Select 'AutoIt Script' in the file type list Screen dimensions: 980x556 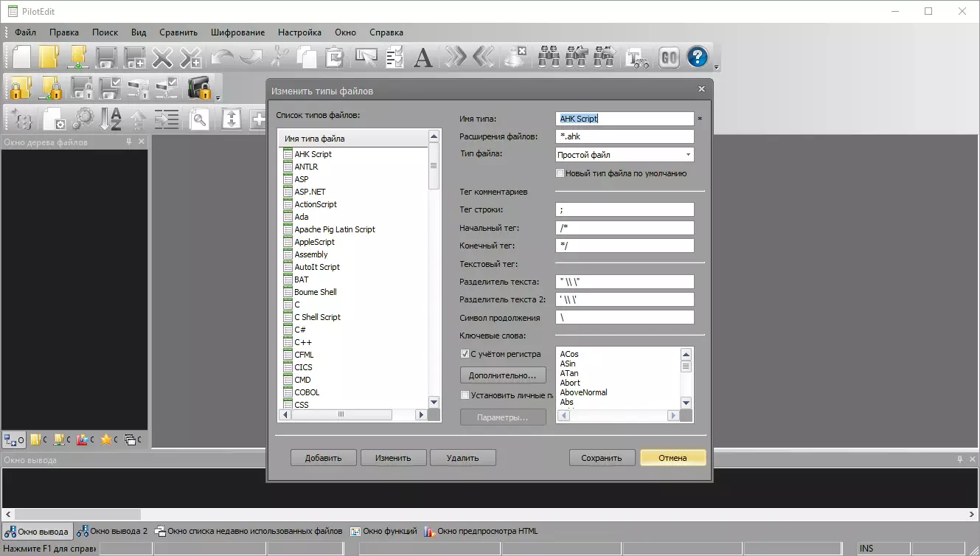(317, 267)
